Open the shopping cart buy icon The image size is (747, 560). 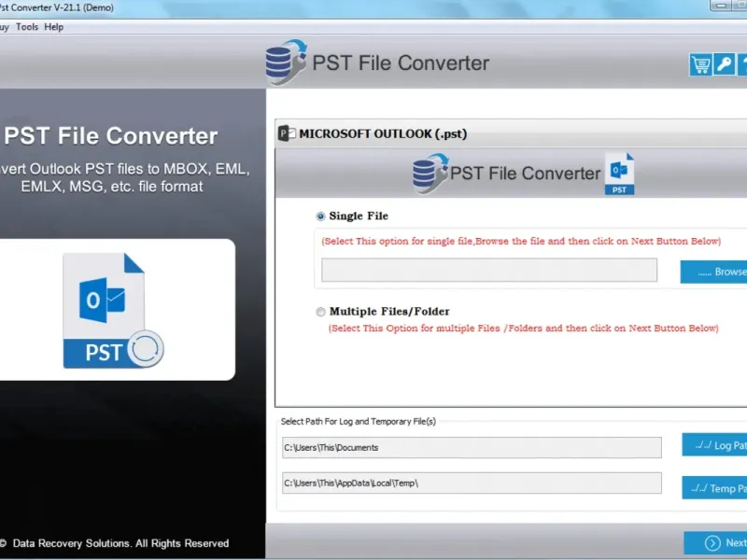(x=700, y=64)
